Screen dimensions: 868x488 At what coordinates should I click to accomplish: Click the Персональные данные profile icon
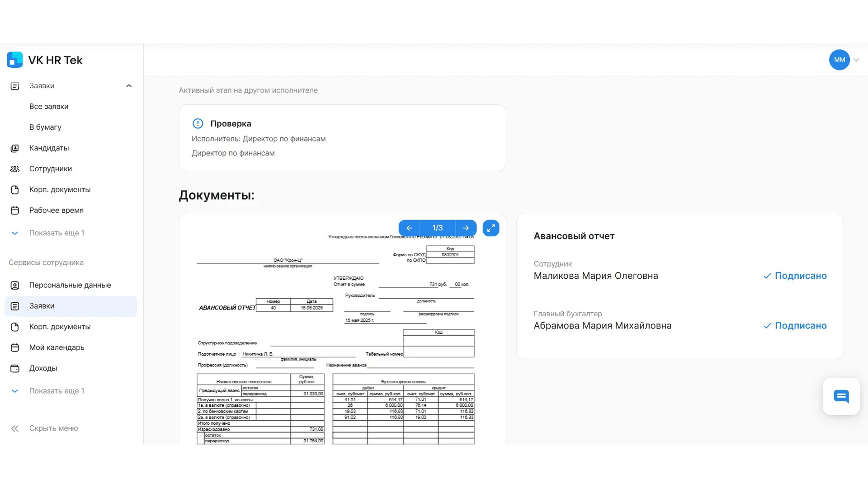point(15,285)
